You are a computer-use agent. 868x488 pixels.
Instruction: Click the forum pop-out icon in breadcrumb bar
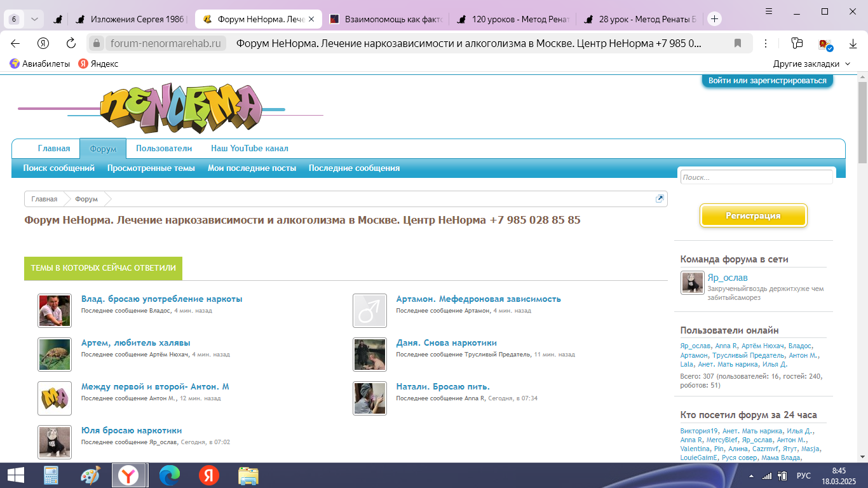coord(660,199)
